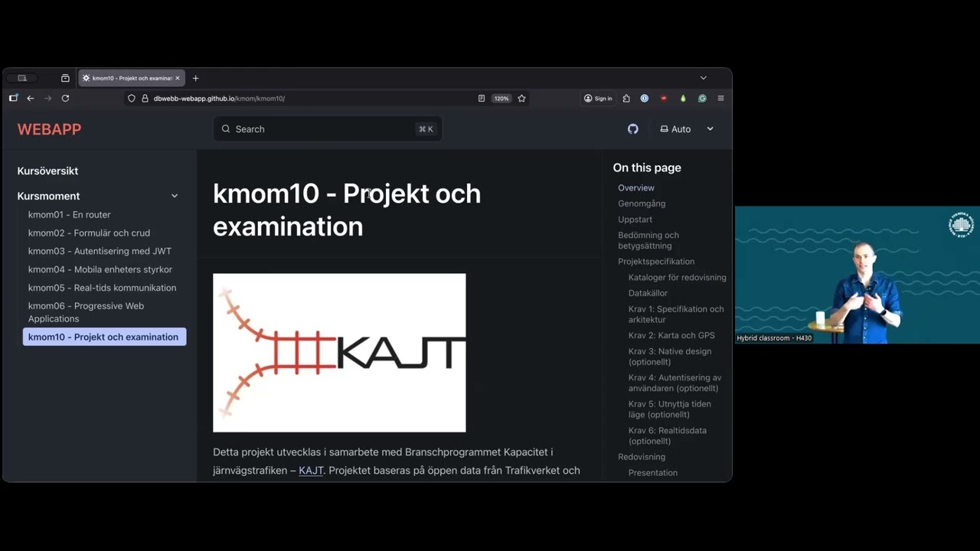The height and width of the screenshot is (551, 980).
Task: Click the Grammarly extension icon
Action: pyautogui.click(x=702, y=98)
